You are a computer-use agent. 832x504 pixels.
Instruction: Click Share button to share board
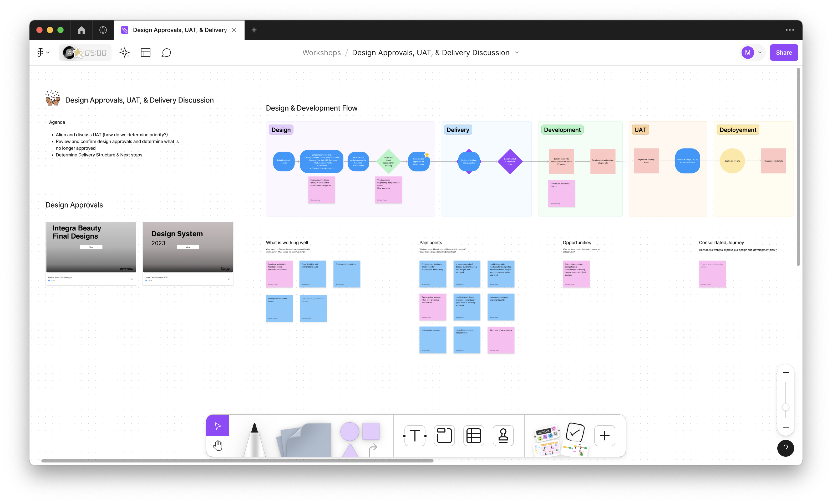pyautogui.click(x=783, y=52)
